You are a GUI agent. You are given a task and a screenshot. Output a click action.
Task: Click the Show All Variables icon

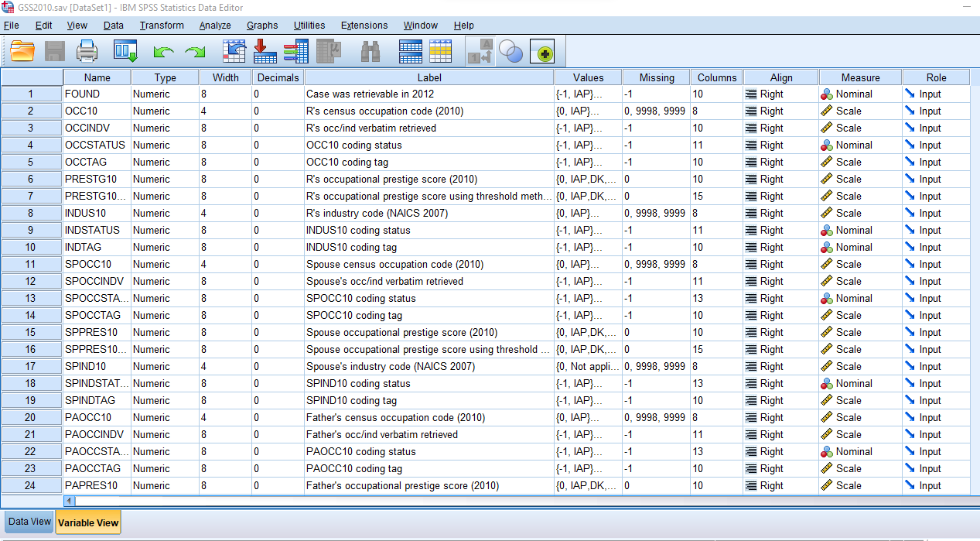click(543, 52)
